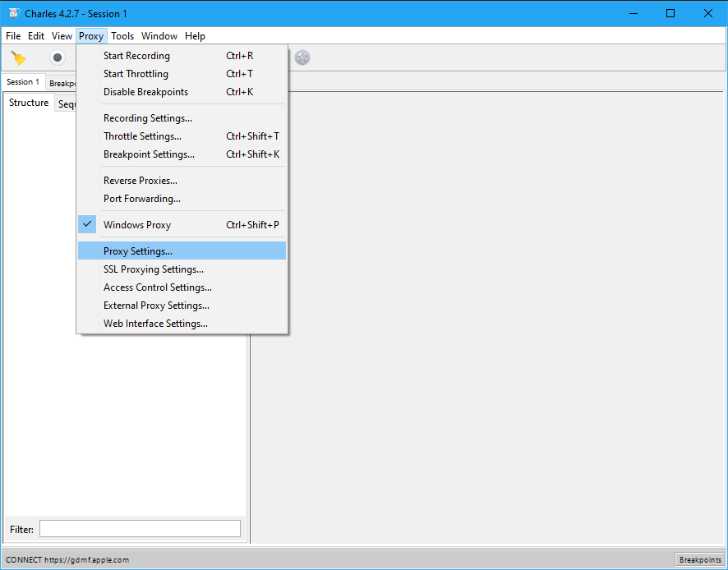Choose Start Throttling menu entry

(182, 74)
